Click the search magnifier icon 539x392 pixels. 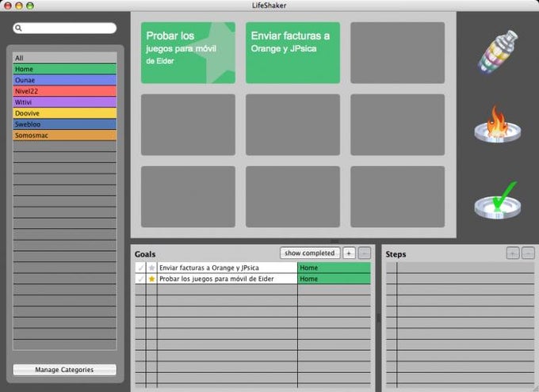pos(18,29)
